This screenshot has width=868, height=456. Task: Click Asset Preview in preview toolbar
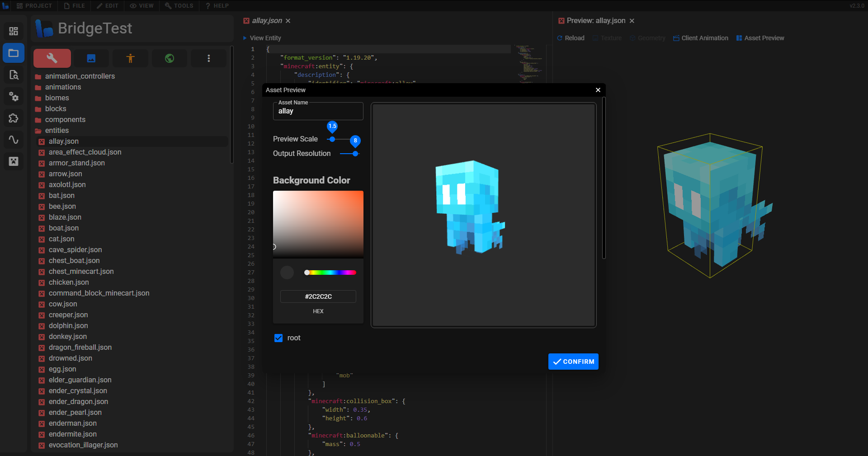point(760,38)
